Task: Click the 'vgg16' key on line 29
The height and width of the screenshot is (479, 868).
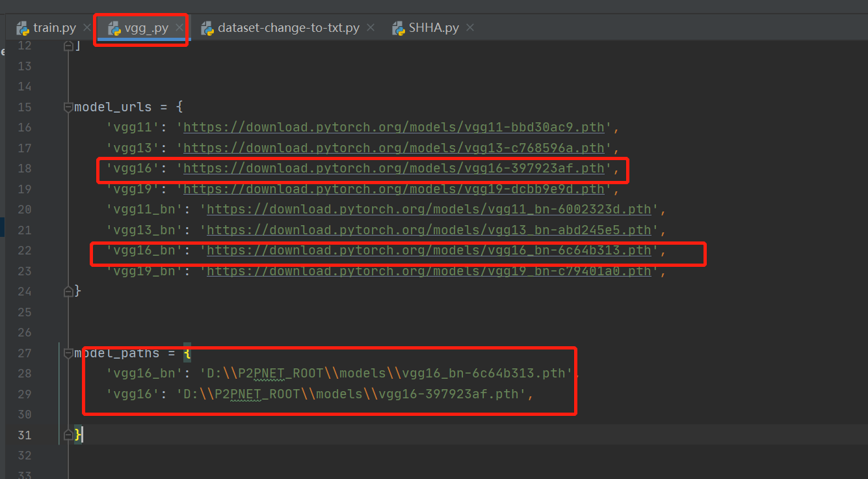Action: pos(133,394)
